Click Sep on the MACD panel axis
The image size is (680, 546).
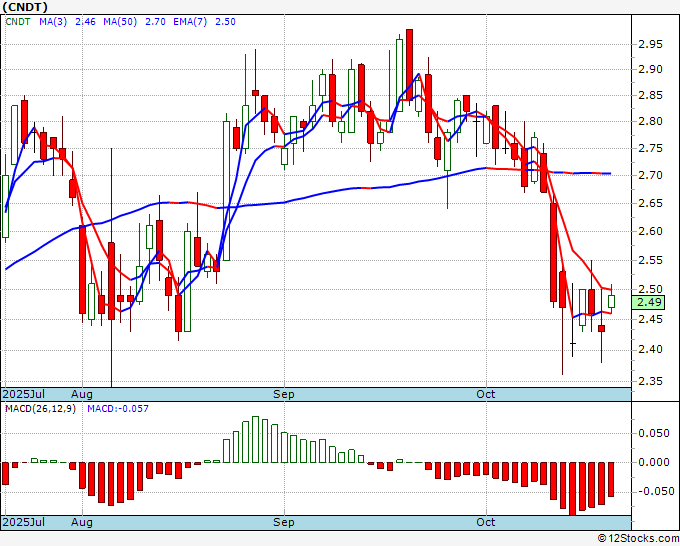(x=284, y=522)
